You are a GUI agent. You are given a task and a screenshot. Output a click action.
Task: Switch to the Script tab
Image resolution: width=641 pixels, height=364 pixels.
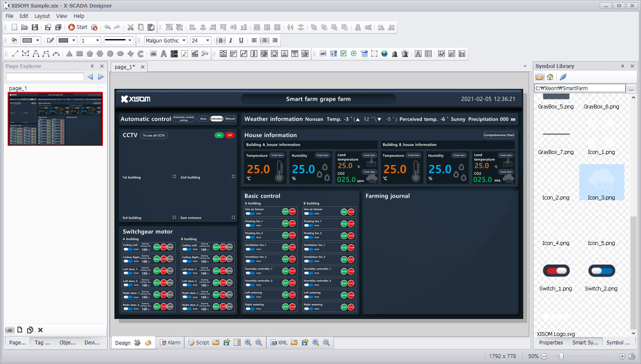199,342
